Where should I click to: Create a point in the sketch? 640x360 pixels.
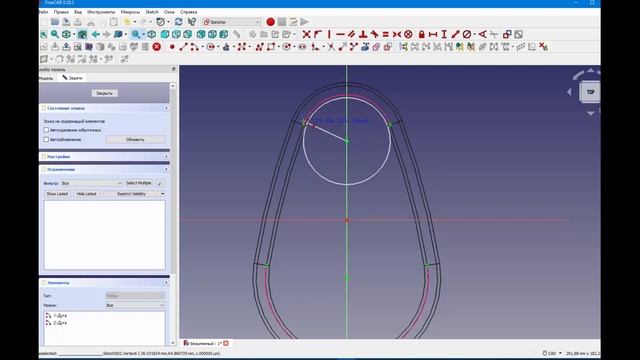[172, 47]
